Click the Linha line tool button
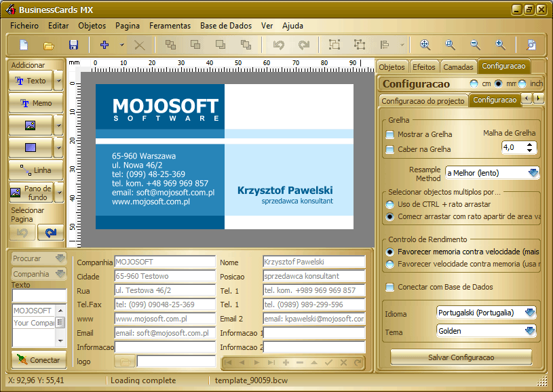 pyautogui.click(x=35, y=170)
